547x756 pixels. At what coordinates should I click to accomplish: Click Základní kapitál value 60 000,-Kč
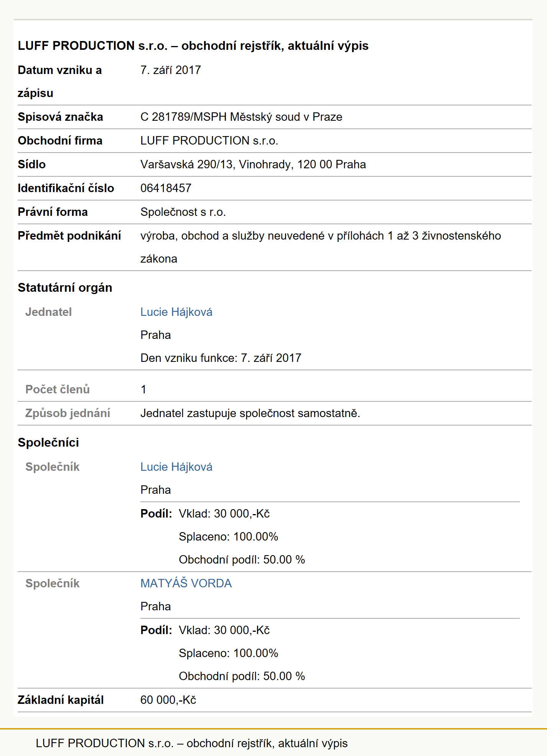(x=168, y=700)
